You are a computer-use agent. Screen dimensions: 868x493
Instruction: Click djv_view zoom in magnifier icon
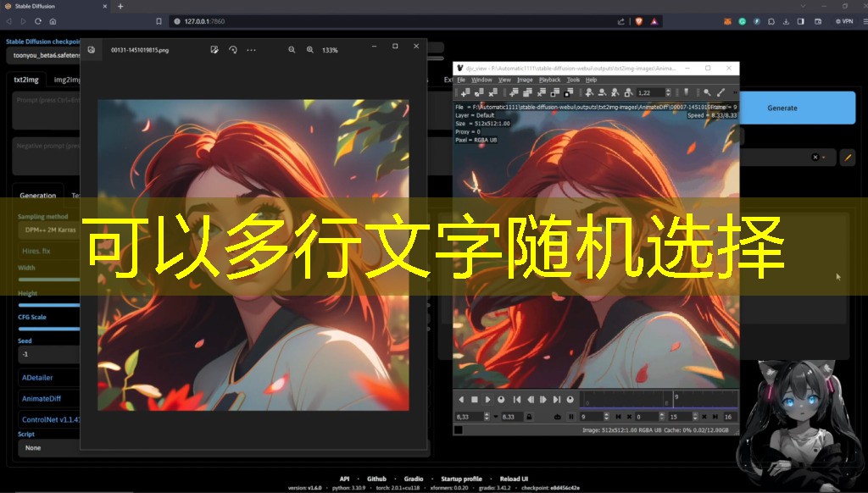click(x=589, y=92)
